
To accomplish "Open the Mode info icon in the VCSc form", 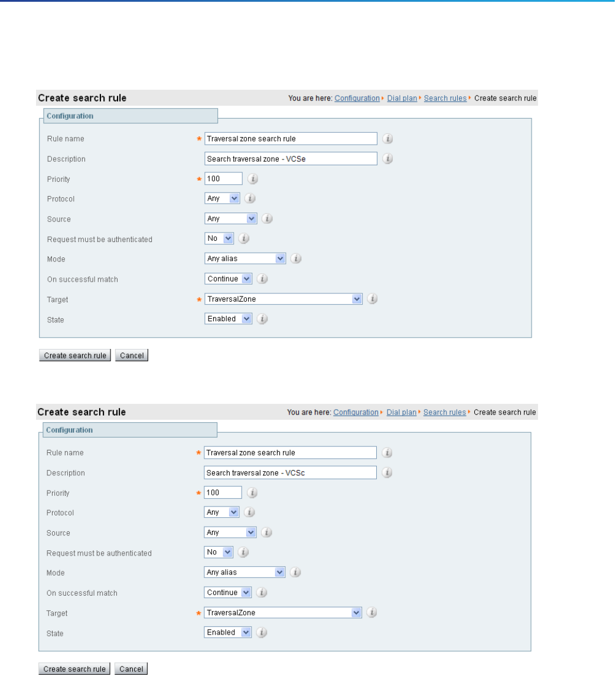I will [x=295, y=573].
